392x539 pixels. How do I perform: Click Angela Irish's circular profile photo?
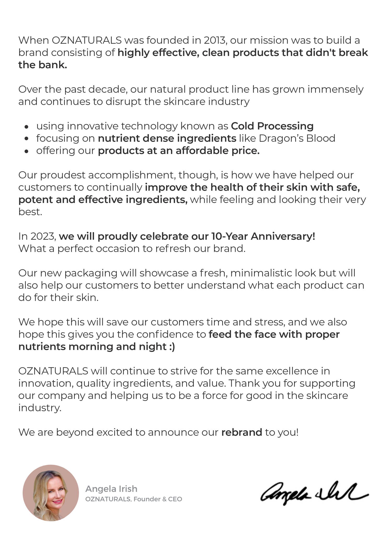pos(51,493)
